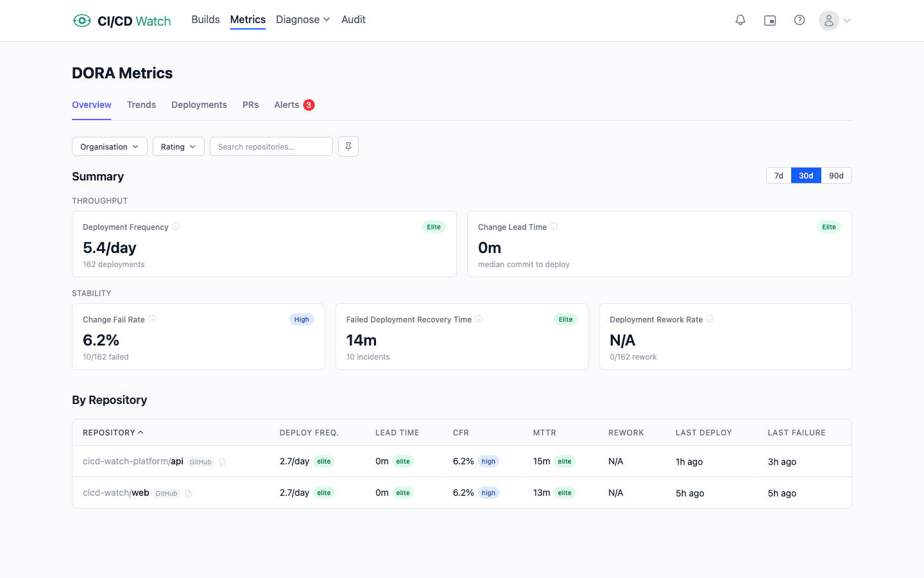Click the GitHub badge in the web row

(x=166, y=493)
